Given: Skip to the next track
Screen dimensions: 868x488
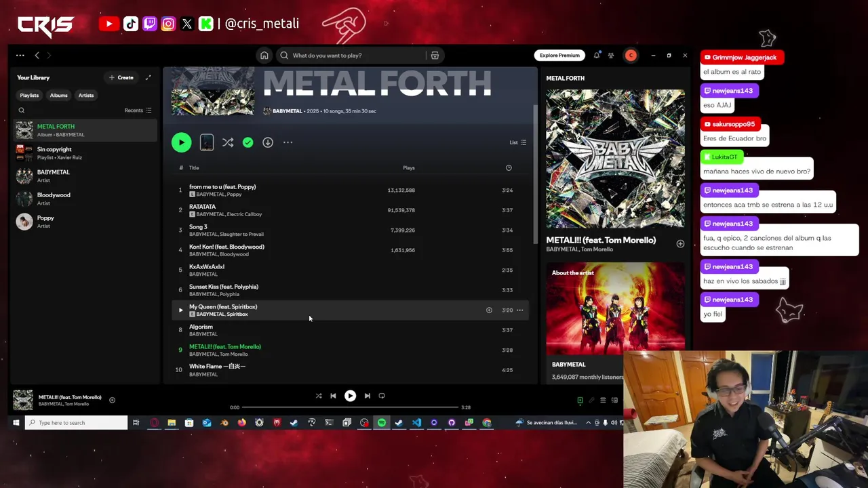Looking at the screenshot, I should click(367, 396).
